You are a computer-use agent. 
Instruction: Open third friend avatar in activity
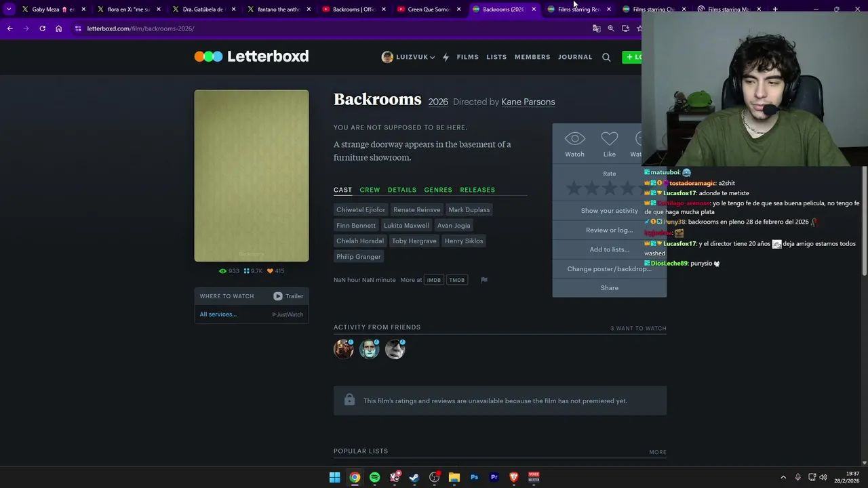pos(395,349)
